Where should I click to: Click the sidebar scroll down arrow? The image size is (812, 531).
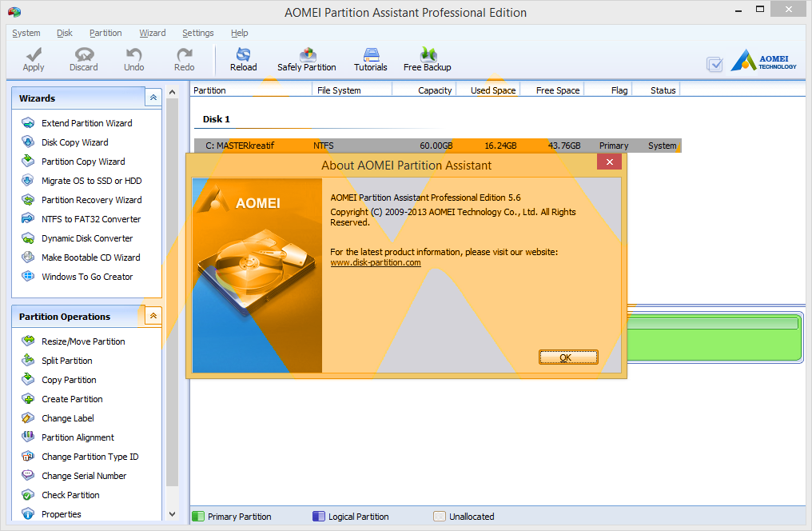pyautogui.click(x=173, y=514)
